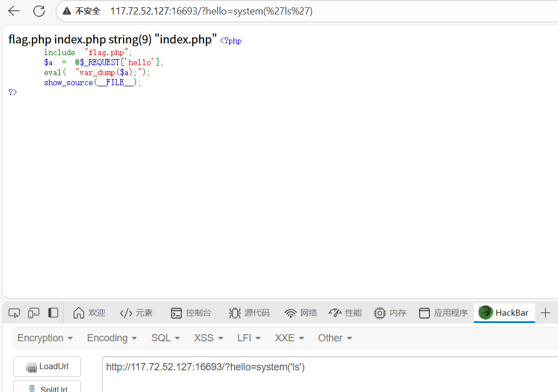Open the SQL dropdown menu
The width and height of the screenshot is (558, 392).
(166, 338)
